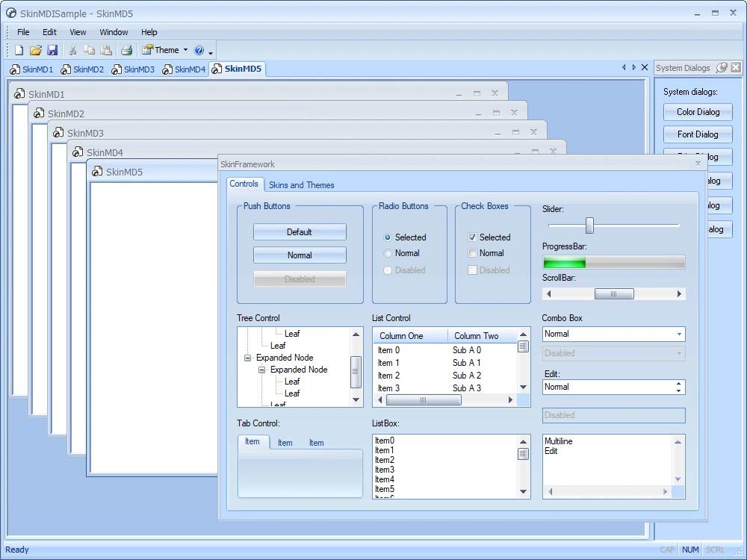Click the Print toolbar icon
The height and width of the screenshot is (560, 747).
[x=127, y=50]
